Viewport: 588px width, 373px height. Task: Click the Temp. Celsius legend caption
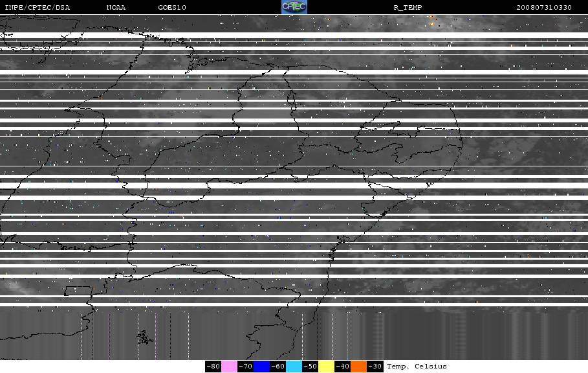click(417, 367)
